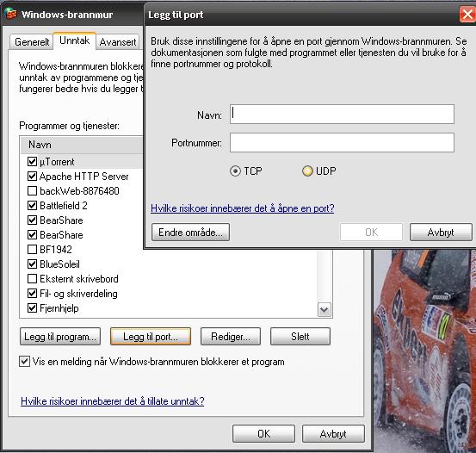Click the Navn text field
The width and height of the screenshot is (476, 453).
(342, 115)
